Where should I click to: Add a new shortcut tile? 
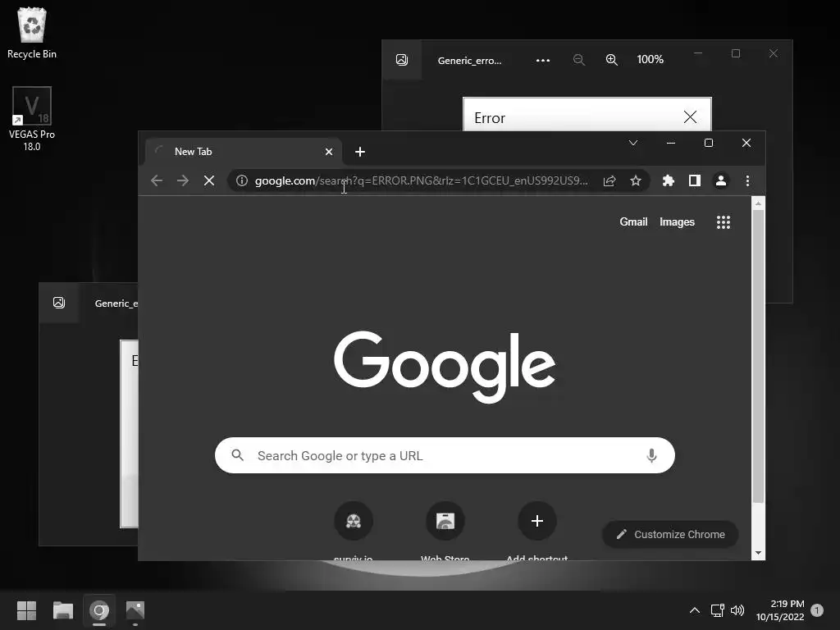click(536, 530)
